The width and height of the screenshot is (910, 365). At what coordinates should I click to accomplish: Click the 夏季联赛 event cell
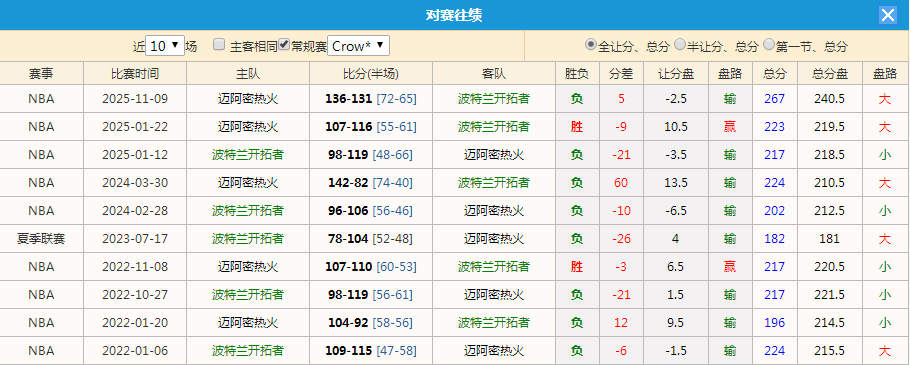(41, 238)
